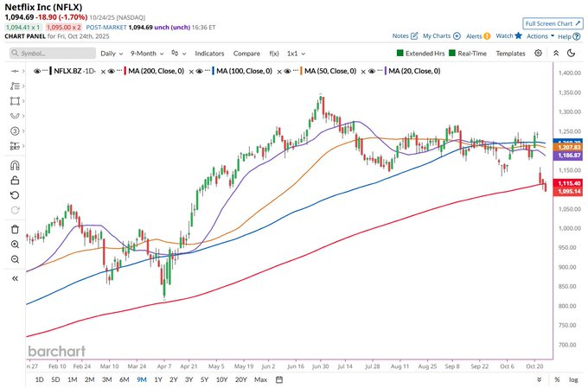
Task: Click the undo arrow in left toolbar
Action: tap(15, 195)
